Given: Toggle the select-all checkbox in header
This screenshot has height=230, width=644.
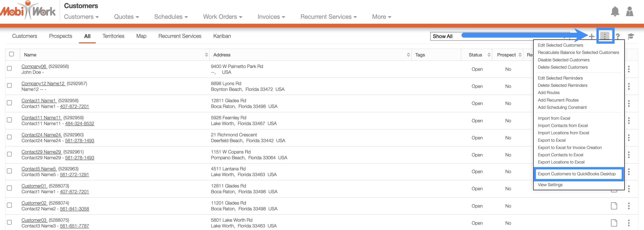Looking at the screenshot, I should point(12,54).
